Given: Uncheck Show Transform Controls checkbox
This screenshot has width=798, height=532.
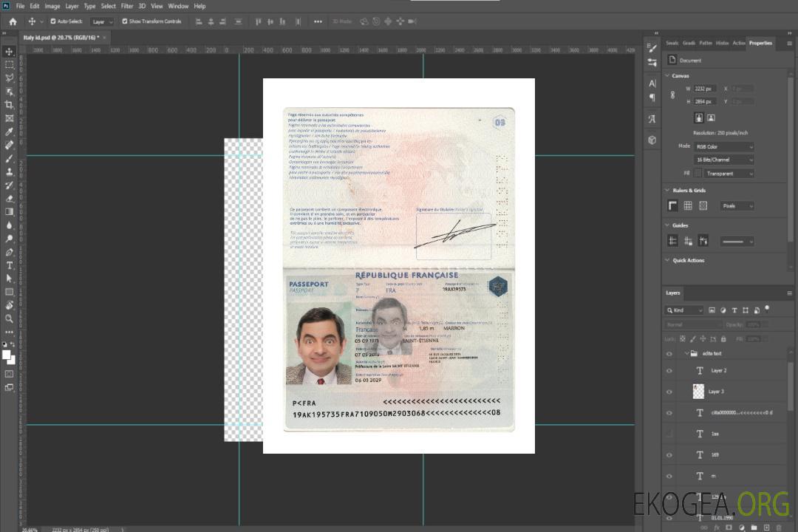Looking at the screenshot, I should [x=125, y=21].
